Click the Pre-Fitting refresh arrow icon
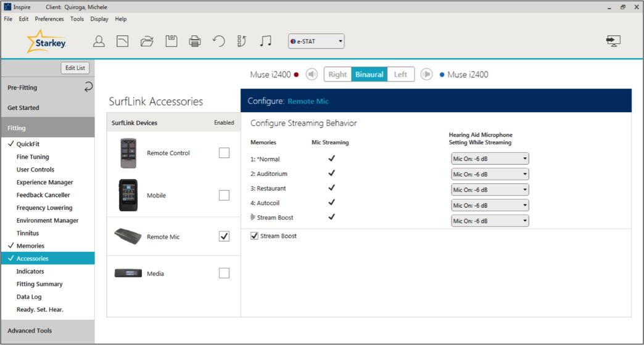Screen dimensions: 644x345 pyautogui.click(x=88, y=86)
